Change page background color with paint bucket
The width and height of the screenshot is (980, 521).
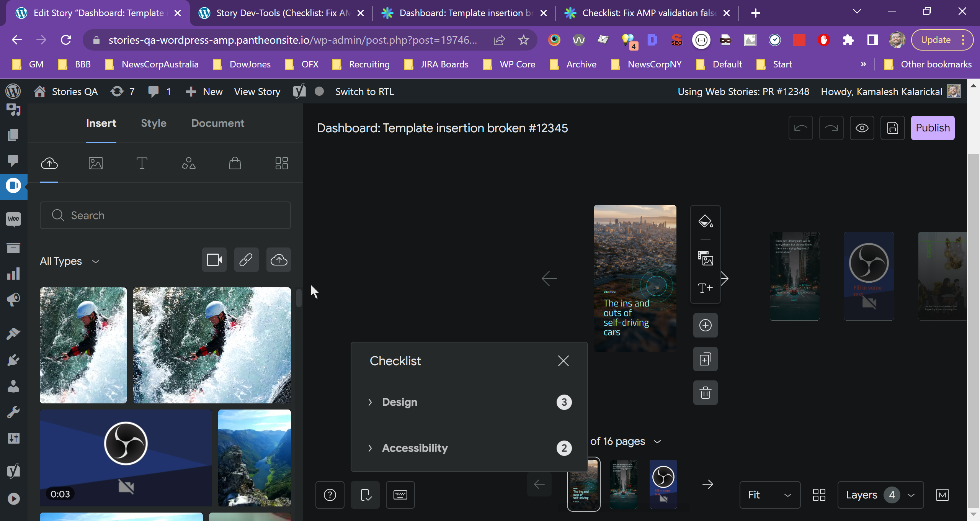tap(706, 221)
